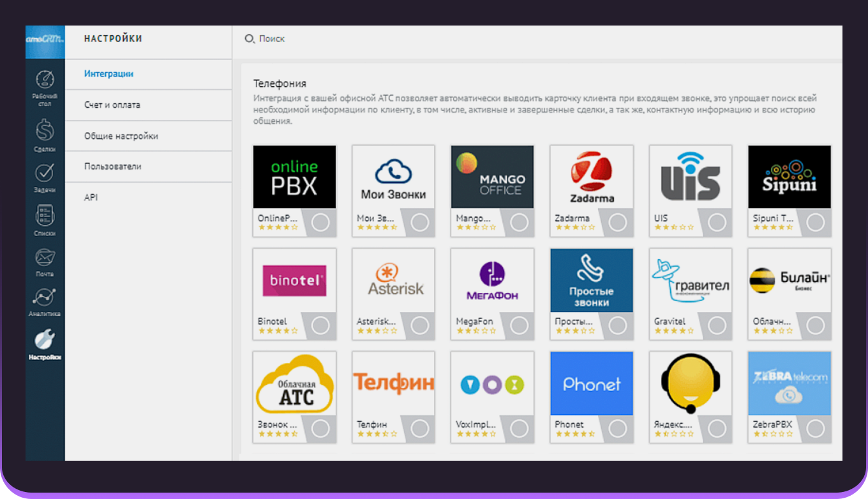Viewport: 868px width, 499px height.
Task: Open the Облачная АТС cloud logo
Action: tap(294, 383)
